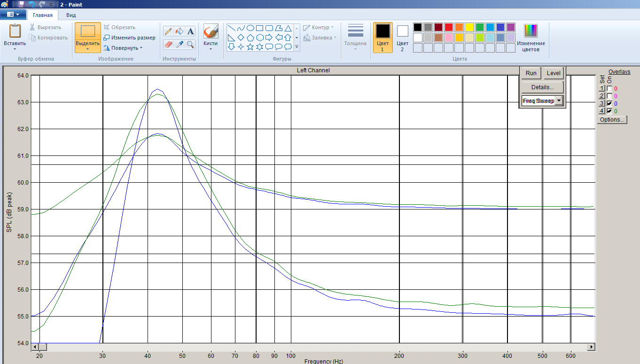Select Цвет 1 foreground color box
The height and width of the screenshot is (364, 640).
(x=383, y=37)
